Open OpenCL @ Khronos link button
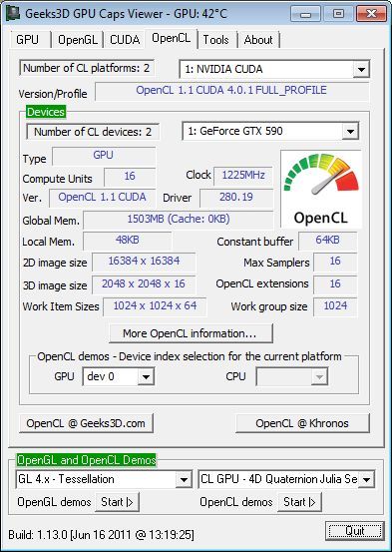The image size is (392, 552). coord(302,423)
